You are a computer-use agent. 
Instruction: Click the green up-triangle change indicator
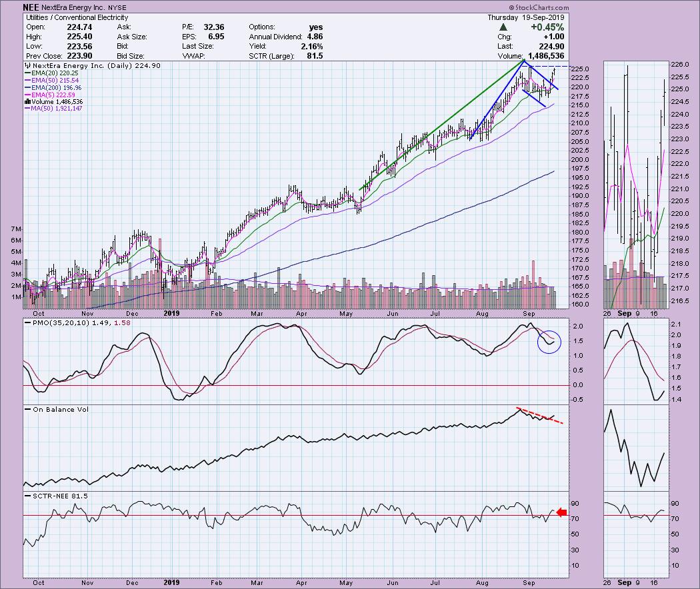pos(503,27)
